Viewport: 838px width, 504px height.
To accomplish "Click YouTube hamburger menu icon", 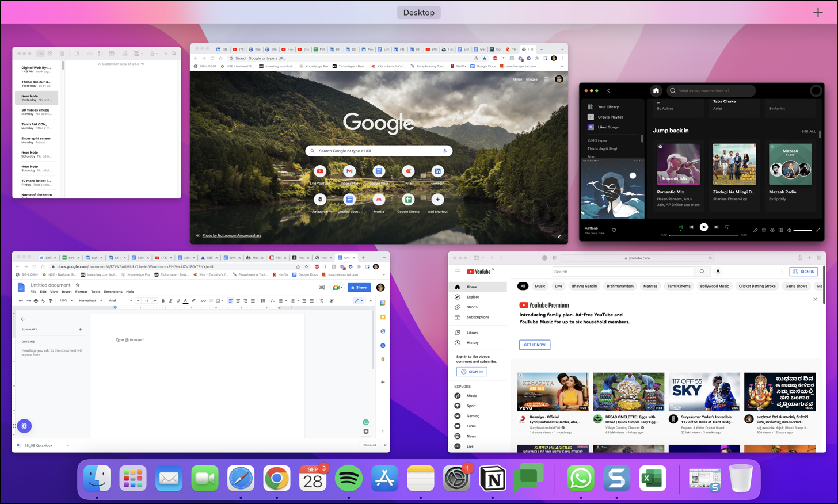I will tap(458, 272).
